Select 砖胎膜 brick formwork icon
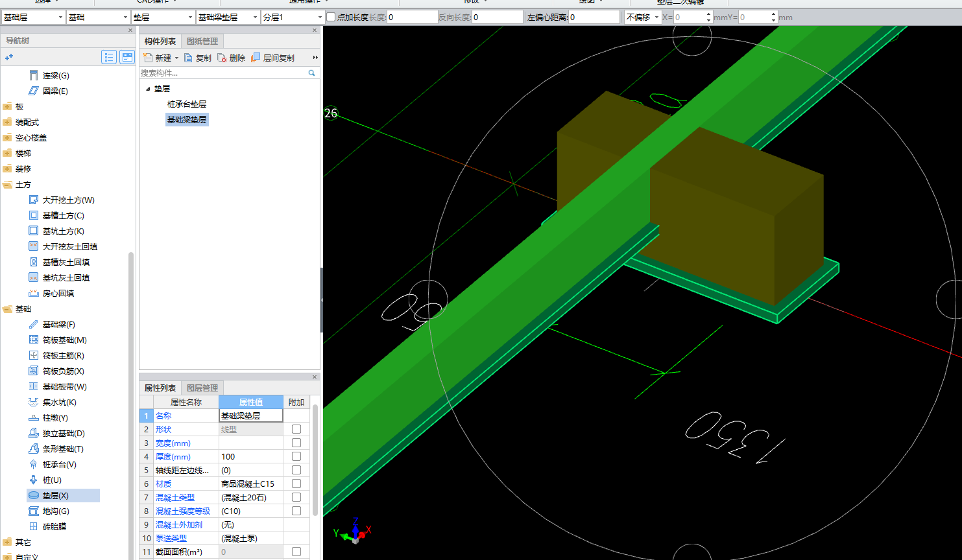This screenshot has width=962, height=560. tap(34, 527)
